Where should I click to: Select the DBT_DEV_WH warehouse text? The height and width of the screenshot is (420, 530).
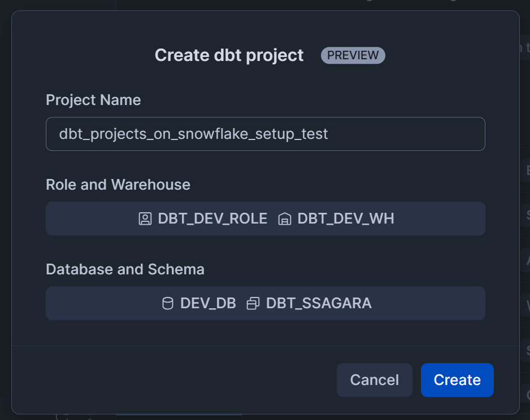pos(346,219)
